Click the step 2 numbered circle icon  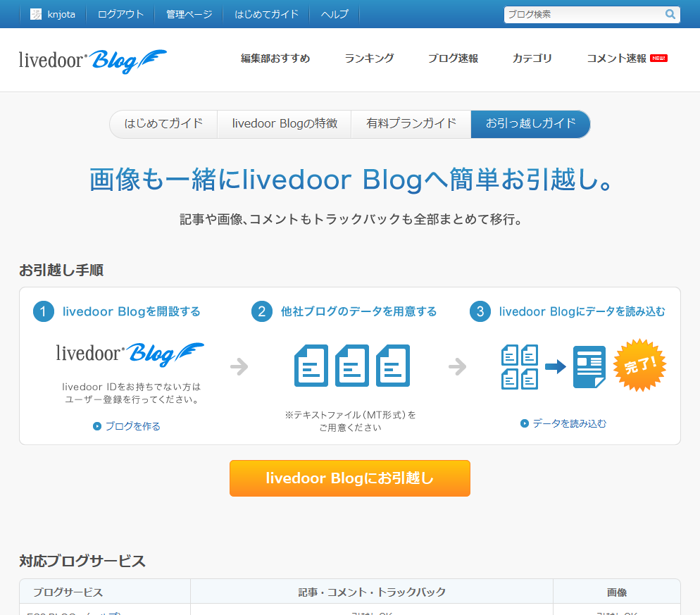pyautogui.click(x=261, y=311)
